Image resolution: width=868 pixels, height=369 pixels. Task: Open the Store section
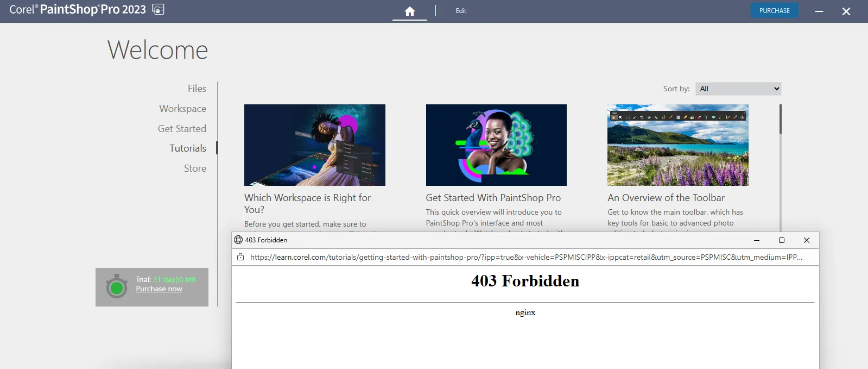195,168
